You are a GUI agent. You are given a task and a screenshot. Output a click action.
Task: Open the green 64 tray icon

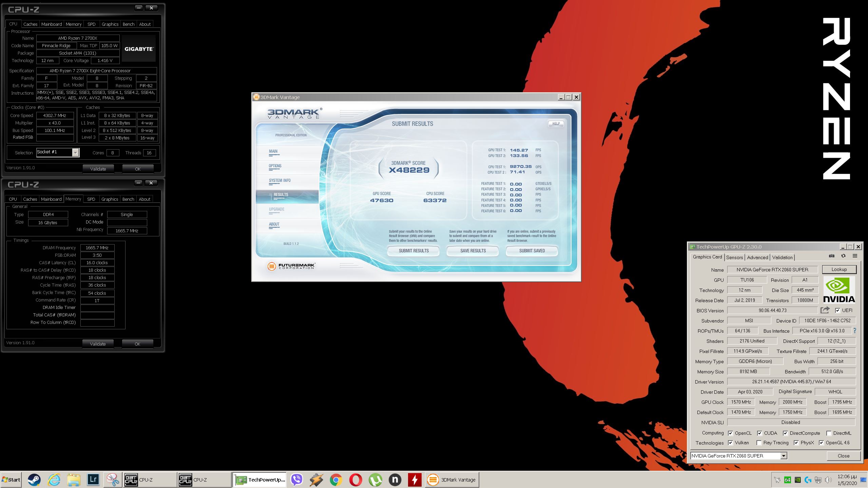tap(788, 480)
